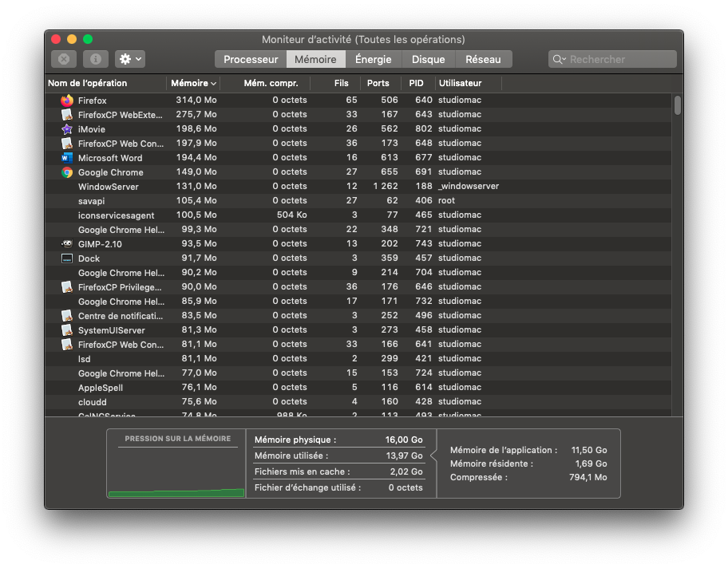
Task: Click the iMovie star icon
Action: [x=67, y=129]
